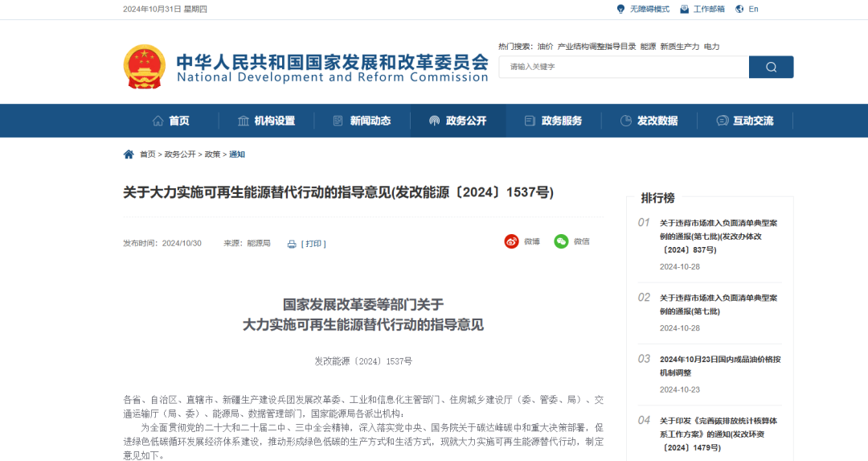
Task: Click hot search term 产业结构调整指导目录
Action: tap(596, 47)
